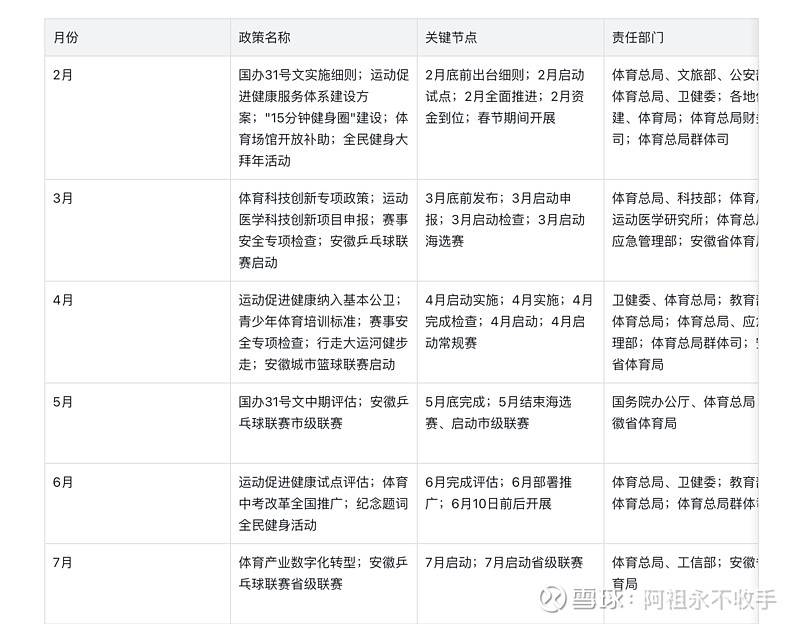Click the 关键节点 column header
This screenshot has width=800, height=624.
pos(510,37)
